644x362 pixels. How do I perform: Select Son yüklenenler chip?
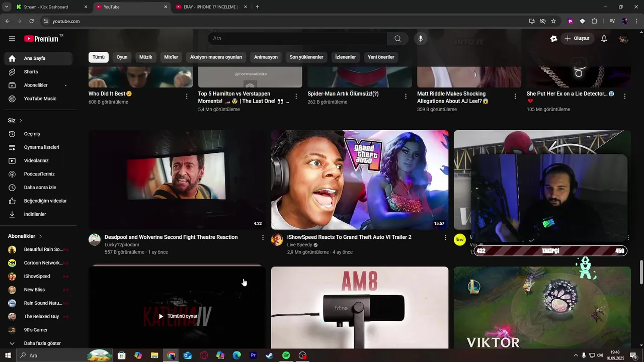[x=306, y=57]
